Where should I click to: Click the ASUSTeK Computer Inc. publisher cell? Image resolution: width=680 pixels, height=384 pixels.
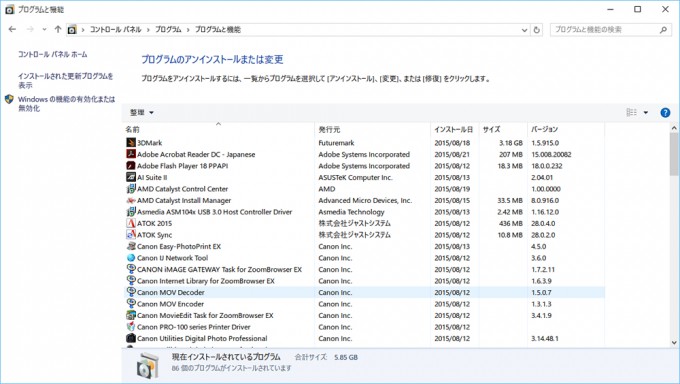[355, 177]
